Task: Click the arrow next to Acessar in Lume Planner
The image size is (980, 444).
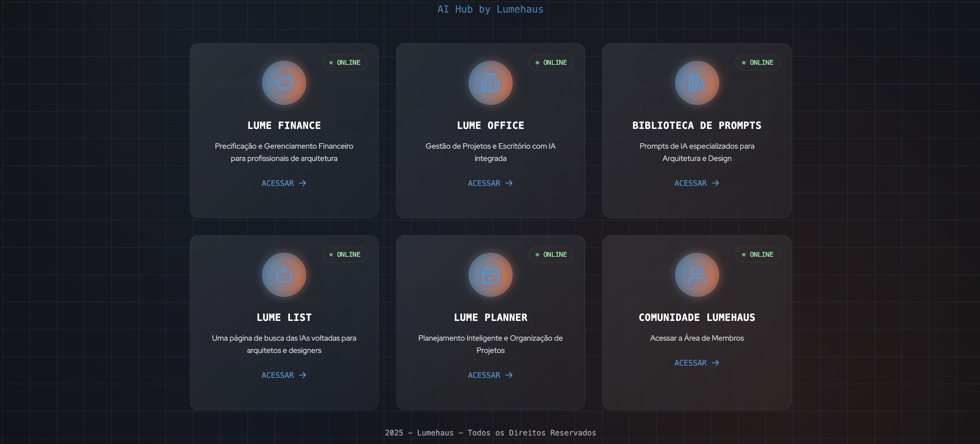Action: (x=509, y=375)
